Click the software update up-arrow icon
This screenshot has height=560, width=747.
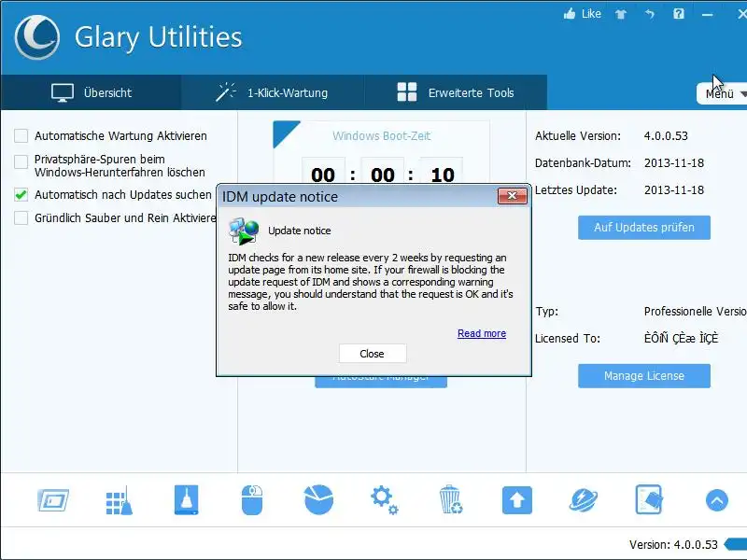pyautogui.click(x=517, y=500)
